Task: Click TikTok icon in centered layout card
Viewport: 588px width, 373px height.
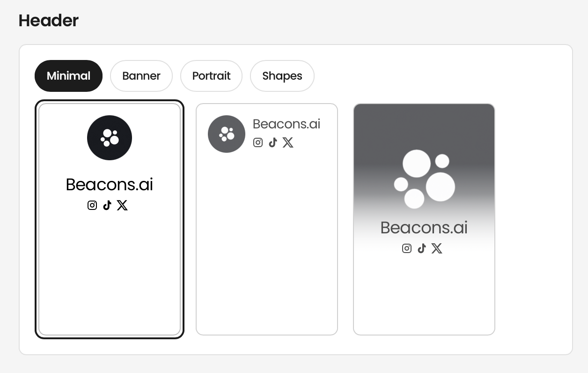Action: (x=107, y=205)
